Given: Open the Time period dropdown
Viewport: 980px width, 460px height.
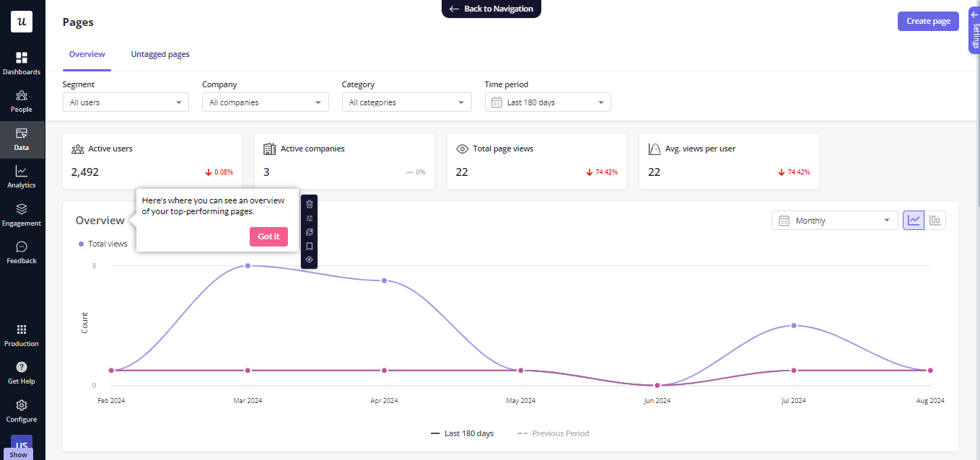Looking at the screenshot, I should point(548,102).
